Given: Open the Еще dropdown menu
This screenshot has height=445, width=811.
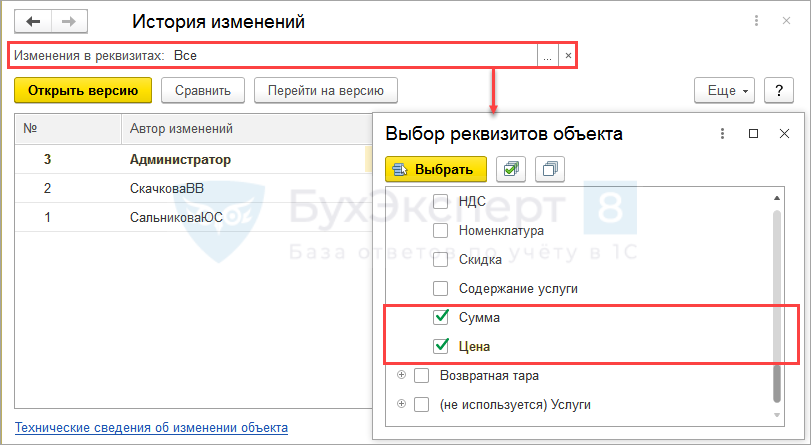Looking at the screenshot, I should pyautogui.click(x=724, y=91).
